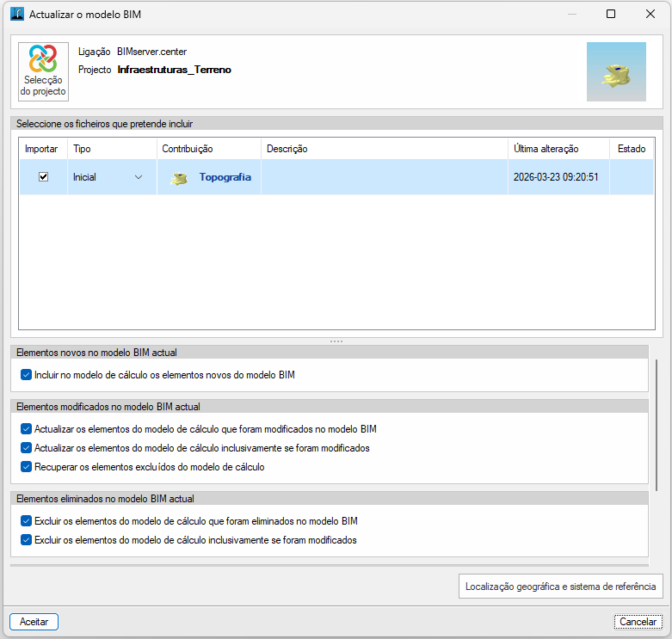This screenshot has height=639, width=672.
Task: Click the options panel vertical scrollbar
Action: [657, 426]
